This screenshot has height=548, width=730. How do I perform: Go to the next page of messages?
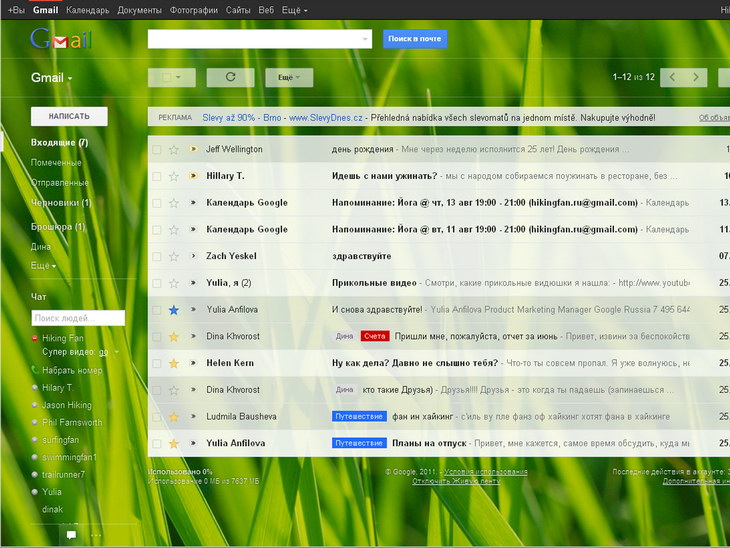tap(697, 77)
